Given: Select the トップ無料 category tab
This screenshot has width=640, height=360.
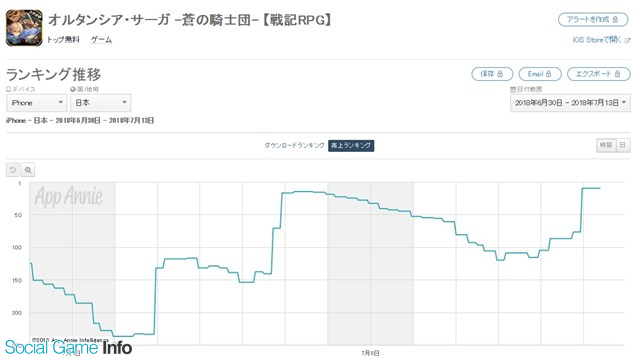Looking at the screenshot, I should [63, 40].
